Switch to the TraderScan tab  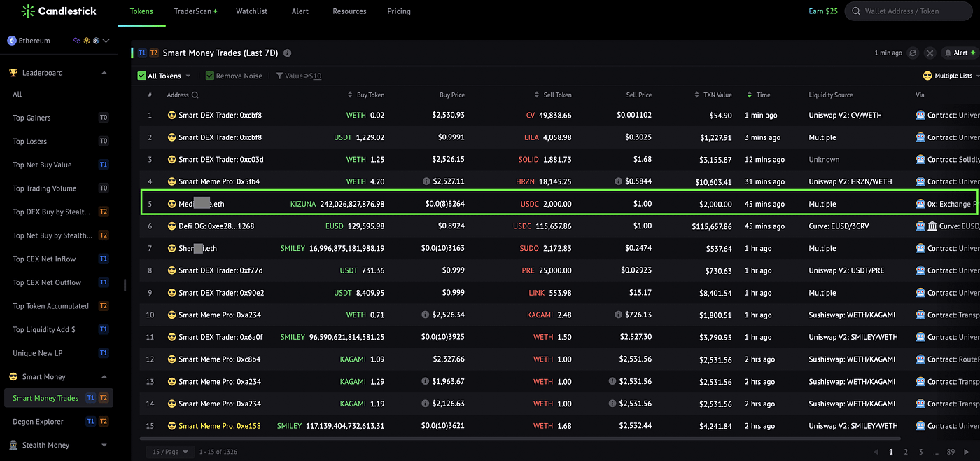pyautogui.click(x=195, y=11)
